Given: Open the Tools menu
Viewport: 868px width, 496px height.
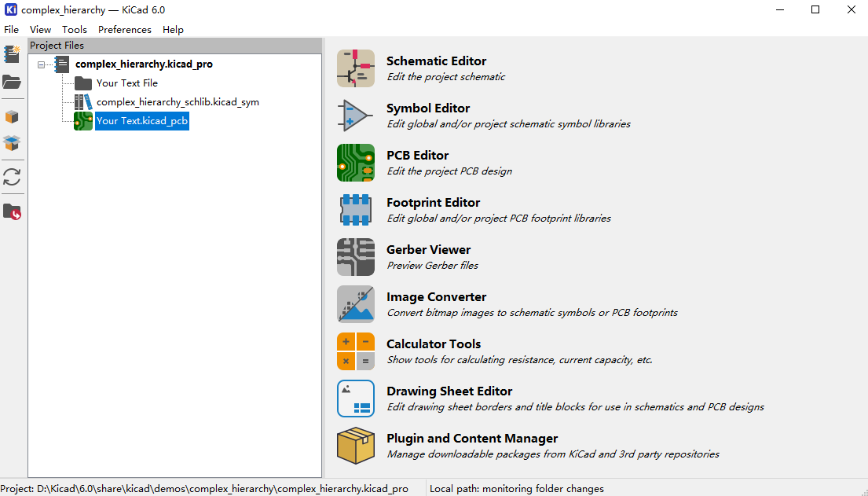Looking at the screenshot, I should pos(75,30).
